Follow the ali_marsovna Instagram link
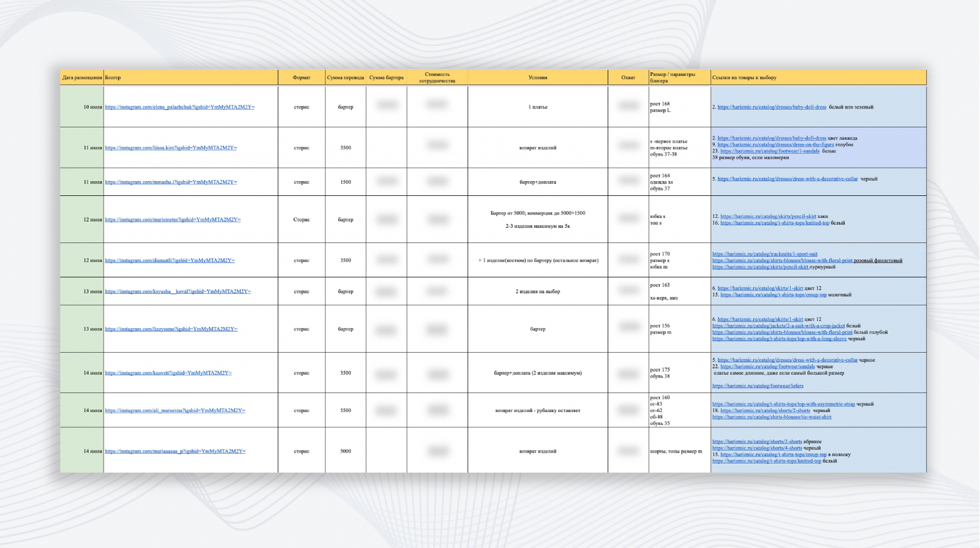This screenshot has width=980, height=548. (175, 410)
